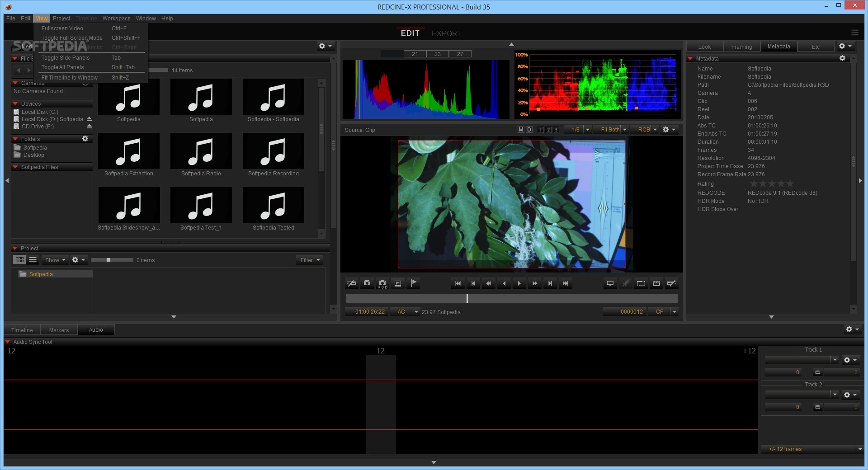Click the clapperboard icon below viewer
Image resolution: width=868 pixels, height=470 pixels.
point(656,283)
